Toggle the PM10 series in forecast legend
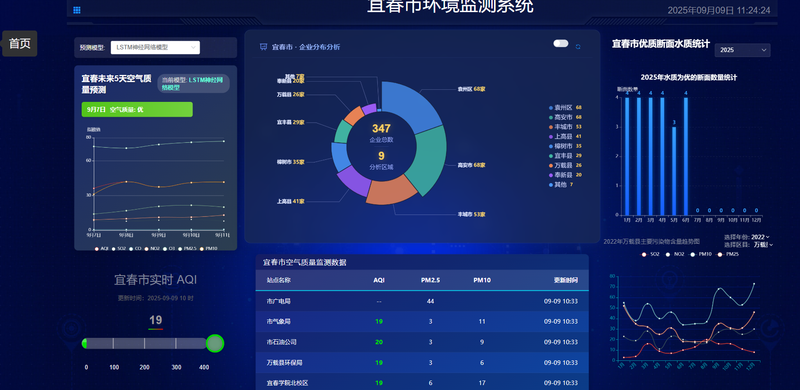Screen dimensions: 800x390 [x=208, y=249]
